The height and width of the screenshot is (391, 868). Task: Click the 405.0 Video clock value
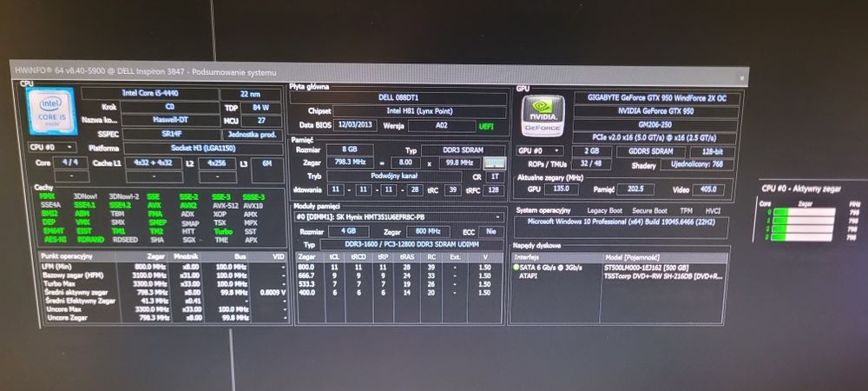[x=708, y=189]
